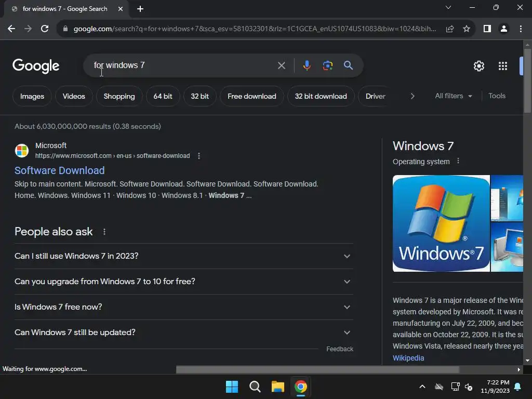This screenshot has width=532, height=399.
Task: Open the Wikipedia link in knowledge panel
Action: [x=408, y=358]
